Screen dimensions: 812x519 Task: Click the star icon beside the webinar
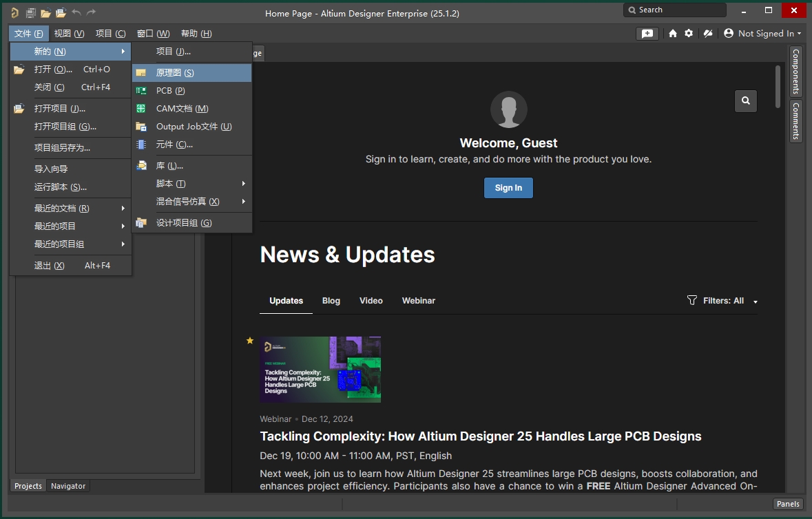tap(250, 341)
